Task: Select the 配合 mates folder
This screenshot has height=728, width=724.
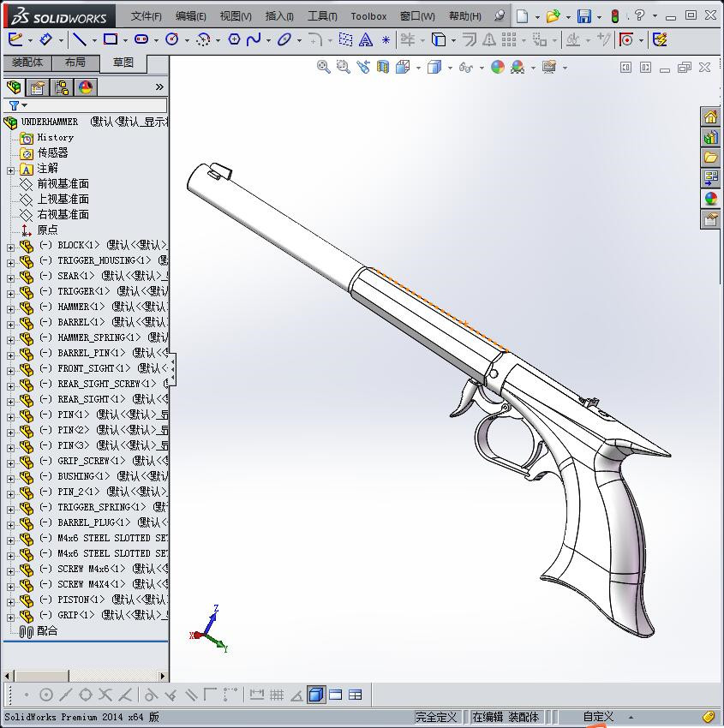Action: point(47,631)
